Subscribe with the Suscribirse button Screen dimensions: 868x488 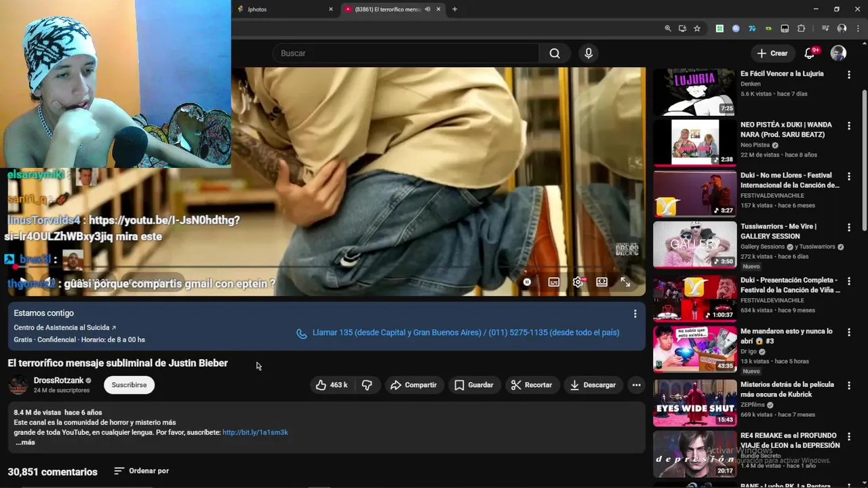(x=129, y=385)
